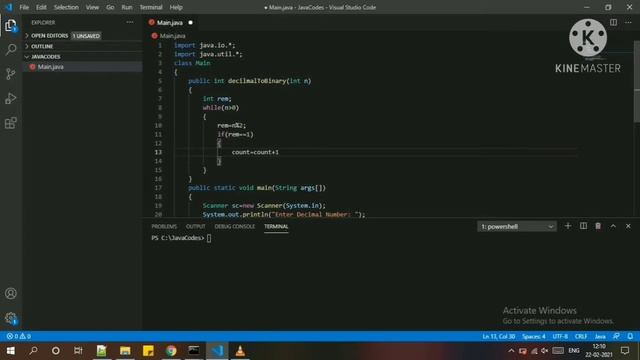
Task: Open editor more actions ellipsis
Action: [x=628, y=22]
